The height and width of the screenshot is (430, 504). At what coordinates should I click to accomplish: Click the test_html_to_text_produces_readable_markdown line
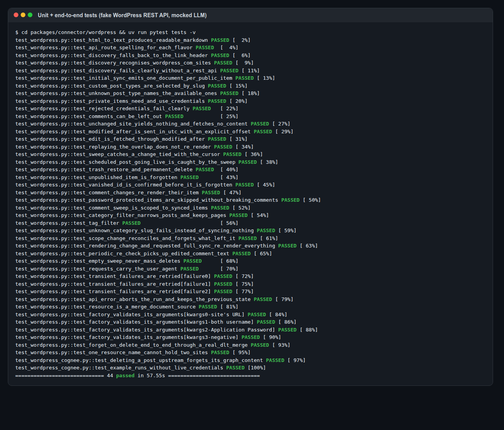[x=133, y=40]
